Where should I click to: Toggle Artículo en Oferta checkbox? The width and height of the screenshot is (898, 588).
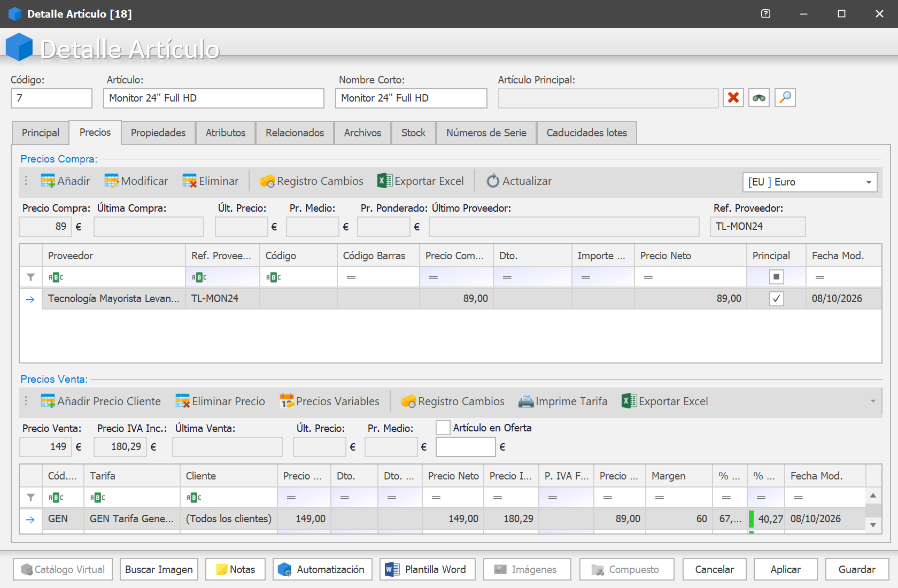click(443, 428)
